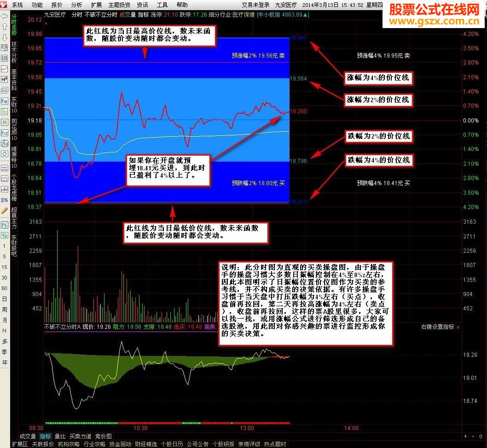Click the down arrow icon in left toolbar
Screen dimensions: 487x448
tap(4, 37)
